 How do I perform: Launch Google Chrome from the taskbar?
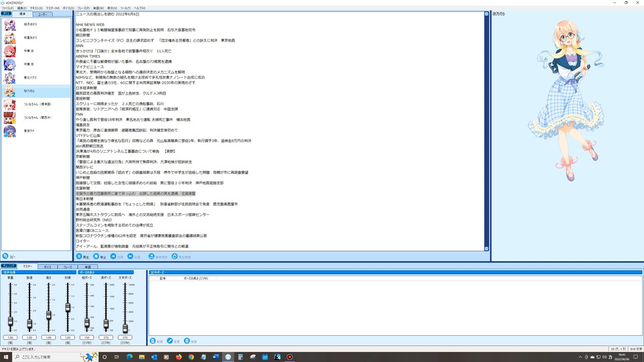(191, 357)
